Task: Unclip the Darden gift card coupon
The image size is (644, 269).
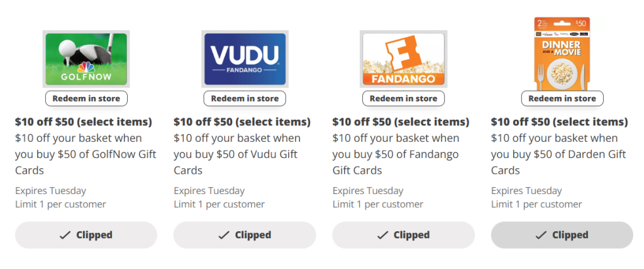Action: click(x=562, y=235)
